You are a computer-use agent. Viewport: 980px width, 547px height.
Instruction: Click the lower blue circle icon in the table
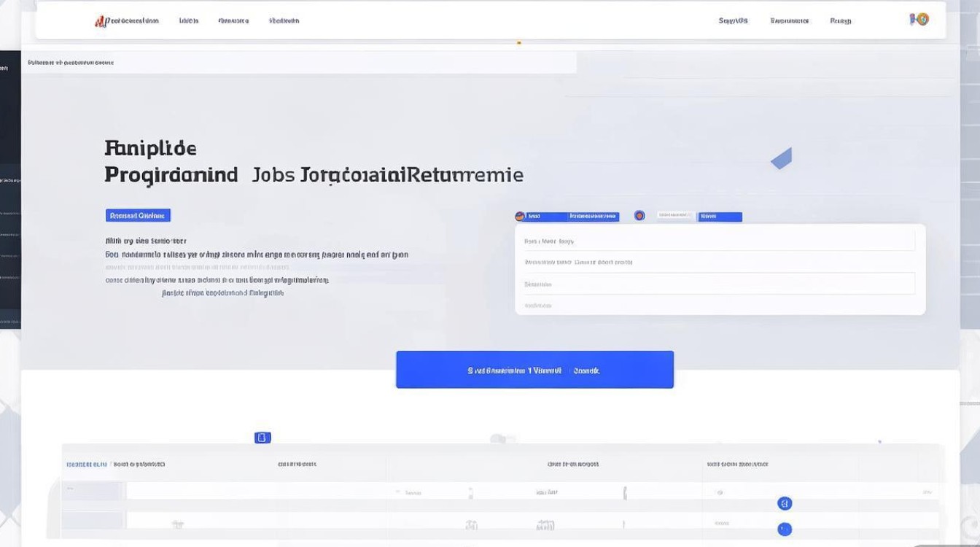[x=785, y=529]
